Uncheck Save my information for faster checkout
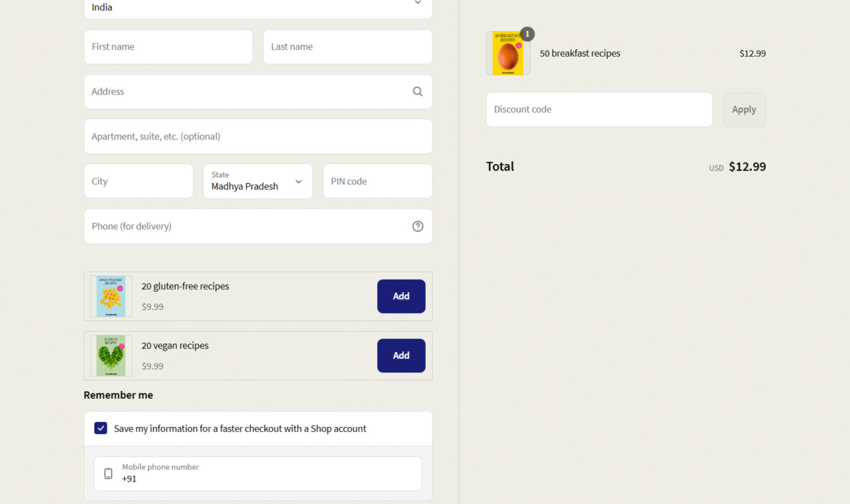 [x=101, y=428]
